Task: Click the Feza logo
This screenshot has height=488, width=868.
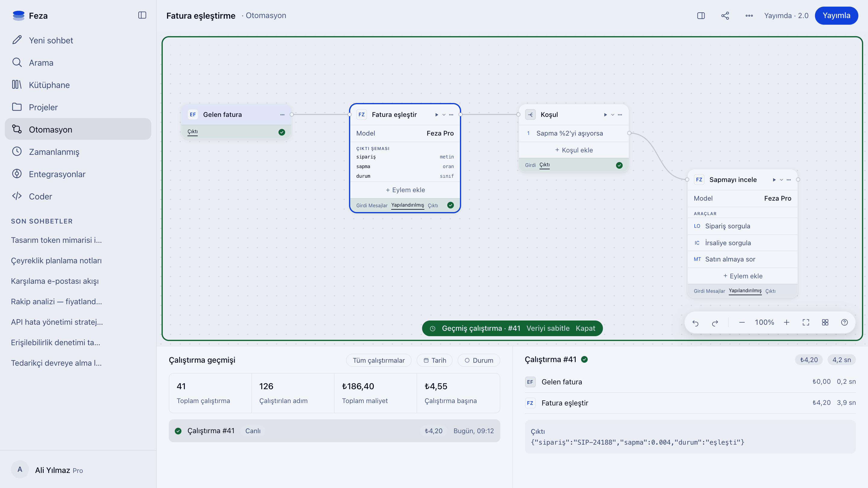Action: tap(18, 15)
